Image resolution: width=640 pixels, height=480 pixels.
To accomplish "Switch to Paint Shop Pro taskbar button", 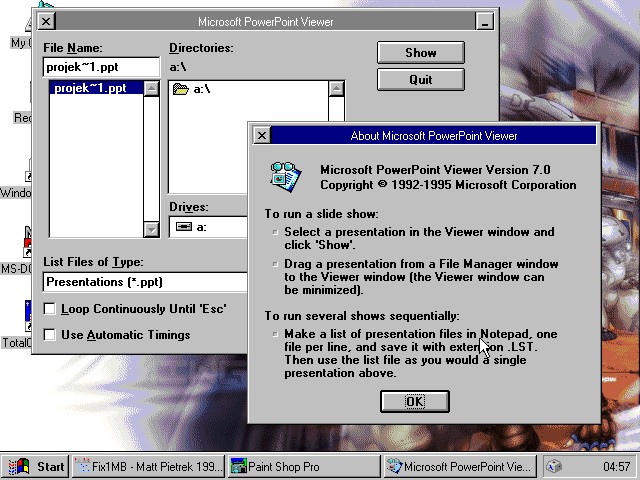I will click(304, 466).
